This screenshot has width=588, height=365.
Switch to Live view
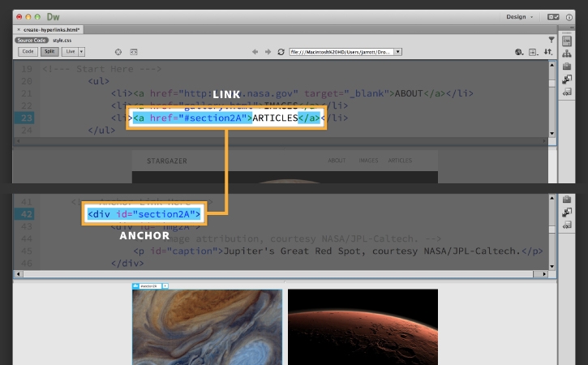[x=70, y=51]
